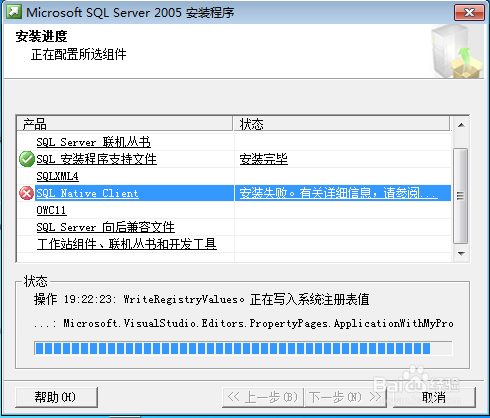Click the red error icon beside SQL Native Client
This screenshot has height=418, width=490.
coord(27,193)
